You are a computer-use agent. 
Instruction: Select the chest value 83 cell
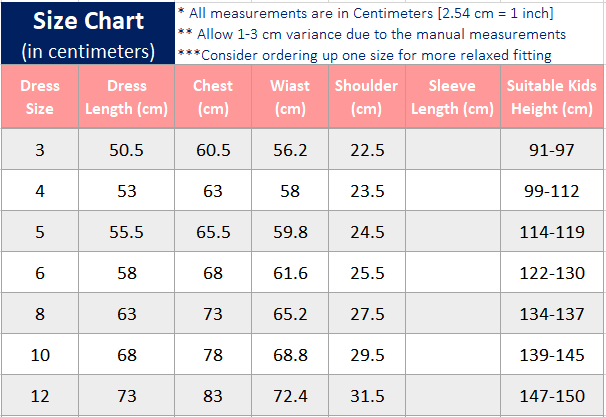(213, 396)
